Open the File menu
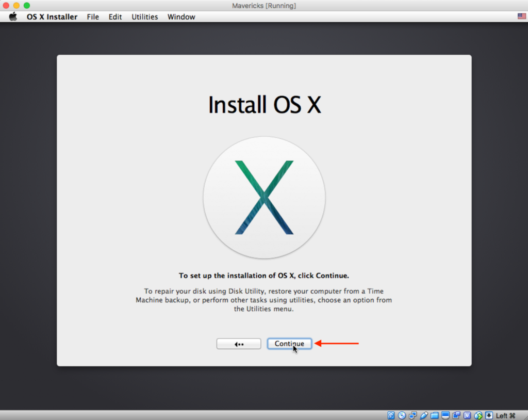The height and width of the screenshot is (420, 528). [92, 17]
